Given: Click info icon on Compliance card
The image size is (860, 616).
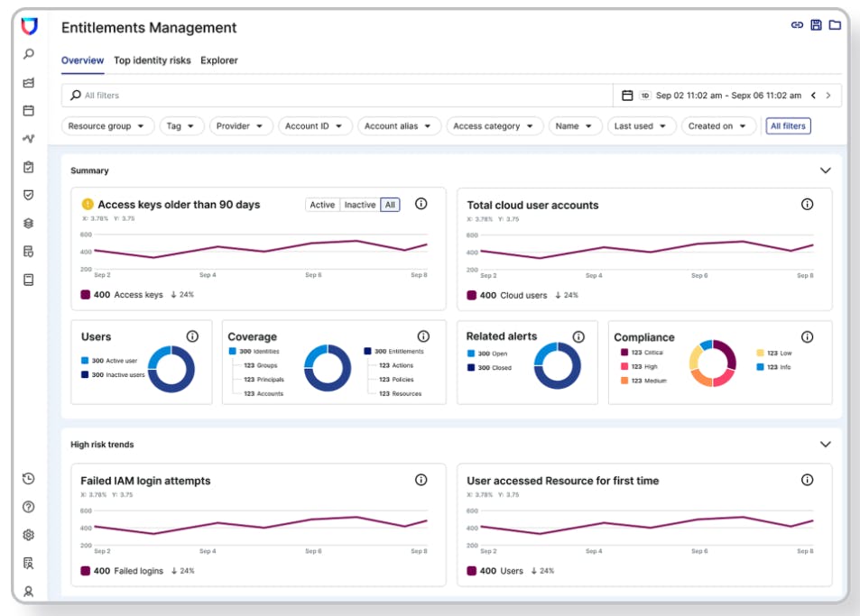Looking at the screenshot, I should 807,336.
